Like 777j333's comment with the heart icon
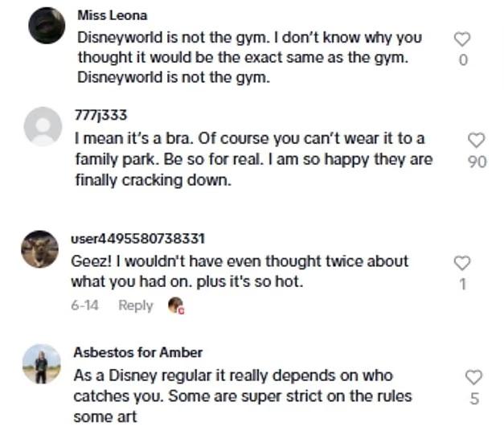The height and width of the screenshot is (447, 504). [476, 141]
